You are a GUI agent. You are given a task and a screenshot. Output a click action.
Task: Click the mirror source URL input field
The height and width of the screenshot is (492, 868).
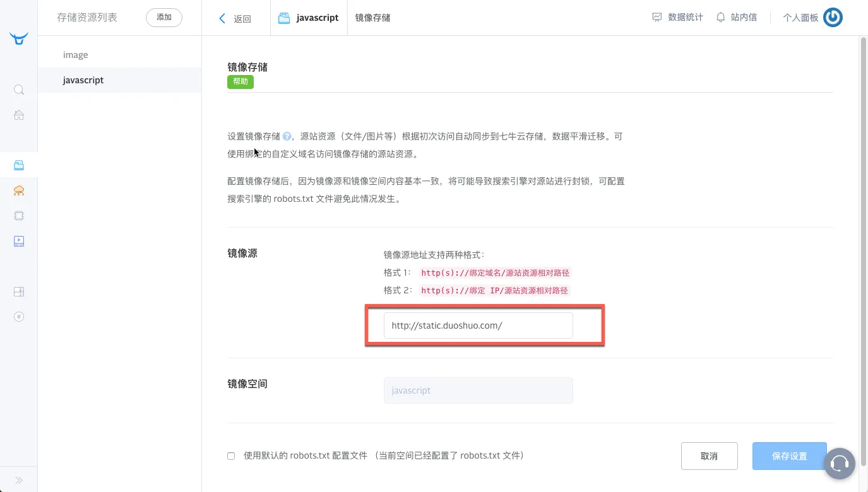(478, 325)
